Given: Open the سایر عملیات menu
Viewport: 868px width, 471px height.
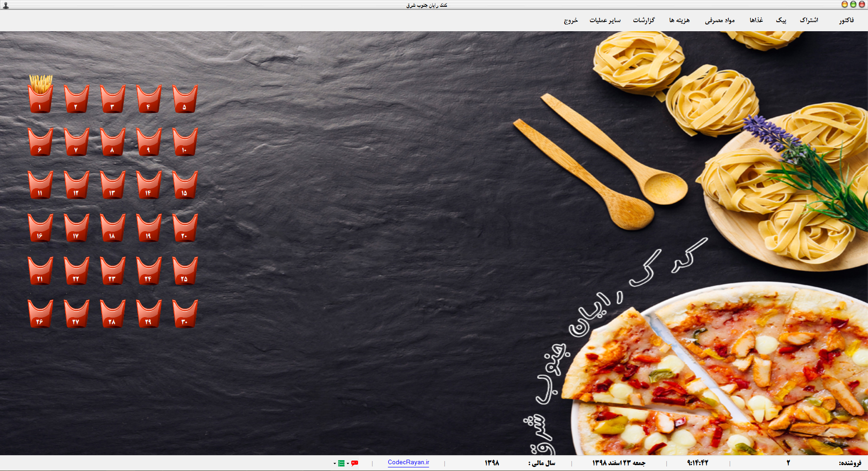Looking at the screenshot, I should click(x=605, y=20).
